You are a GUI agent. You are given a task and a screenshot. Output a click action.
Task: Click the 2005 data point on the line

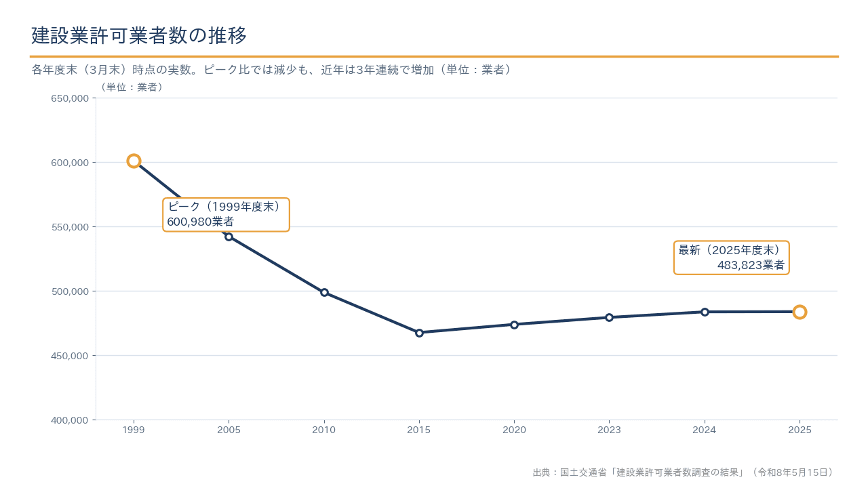click(x=229, y=237)
